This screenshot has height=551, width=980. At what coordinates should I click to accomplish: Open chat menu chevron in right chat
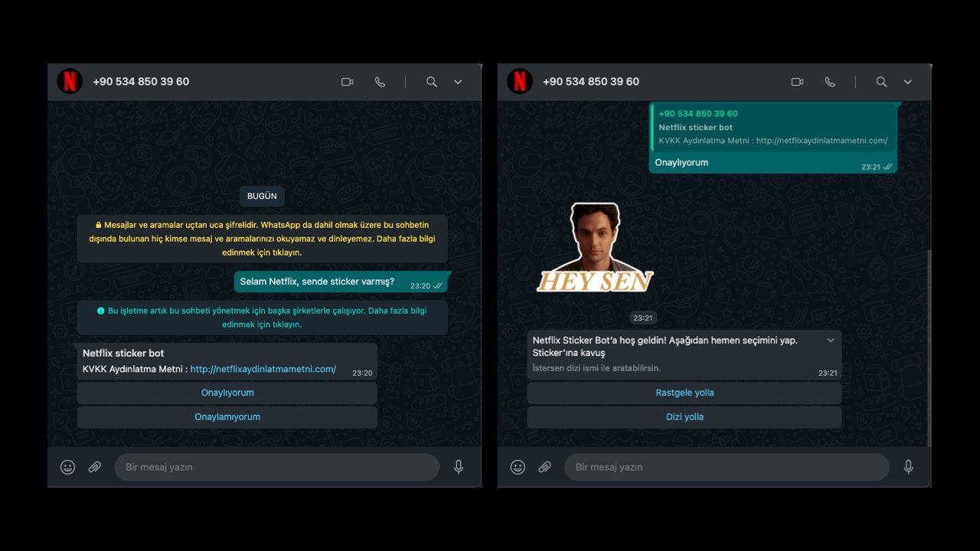[x=908, y=82]
